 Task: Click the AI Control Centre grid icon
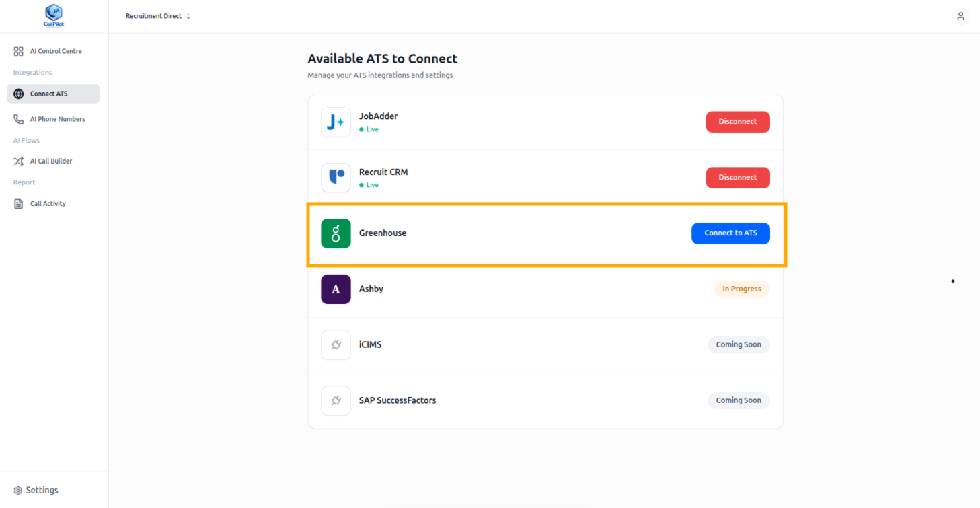tap(19, 51)
